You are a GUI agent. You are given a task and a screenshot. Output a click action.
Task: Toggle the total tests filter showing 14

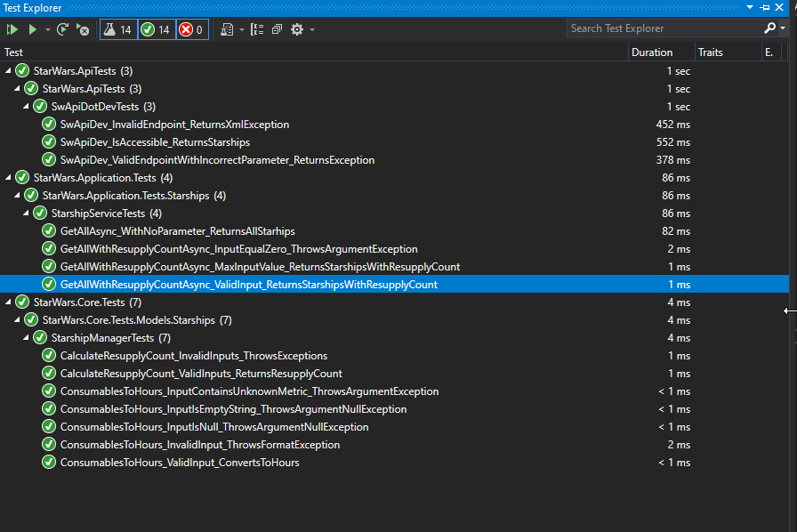tap(118, 29)
